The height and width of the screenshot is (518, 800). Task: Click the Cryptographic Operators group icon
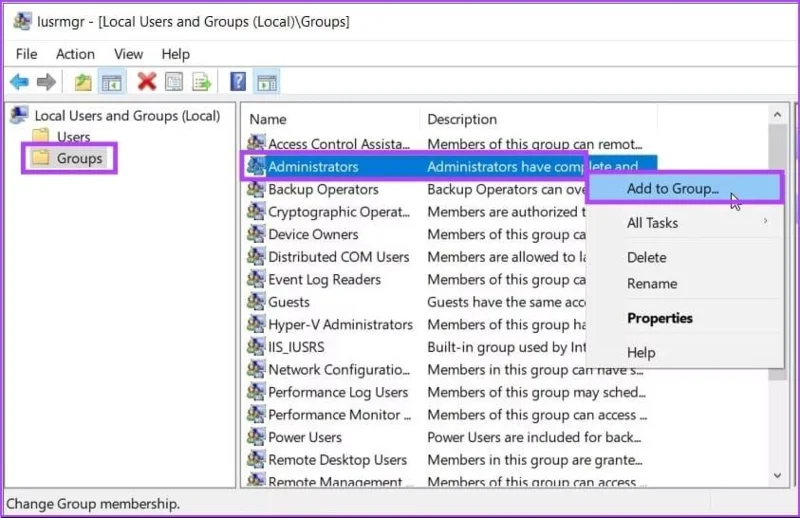[256, 211]
